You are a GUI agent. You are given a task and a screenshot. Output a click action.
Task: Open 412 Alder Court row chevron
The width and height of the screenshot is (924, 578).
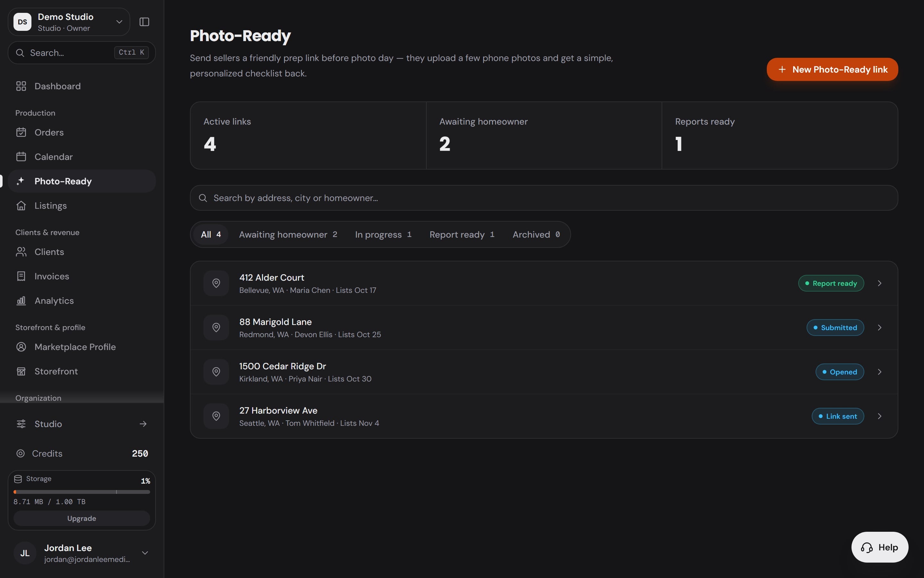click(x=880, y=283)
